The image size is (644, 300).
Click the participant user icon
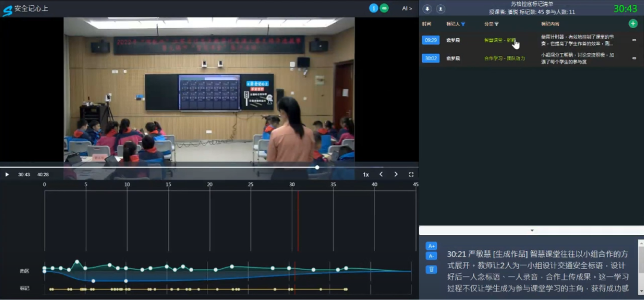click(441, 9)
